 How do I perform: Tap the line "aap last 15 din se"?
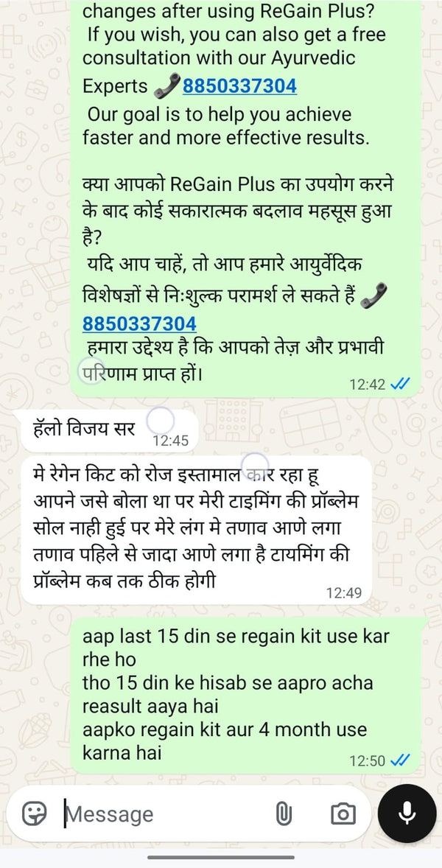pyautogui.click(x=236, y=635)
